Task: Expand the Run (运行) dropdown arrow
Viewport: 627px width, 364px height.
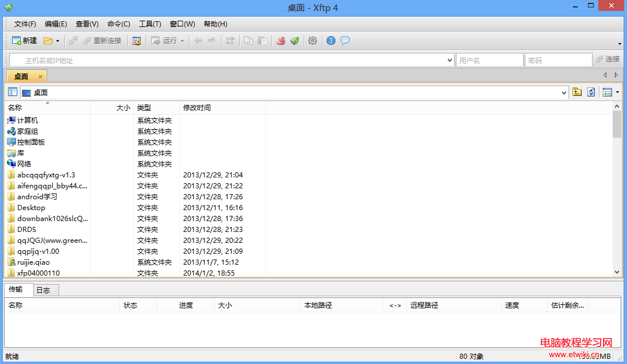Action: pyautogui.click(x=183, y=41)
